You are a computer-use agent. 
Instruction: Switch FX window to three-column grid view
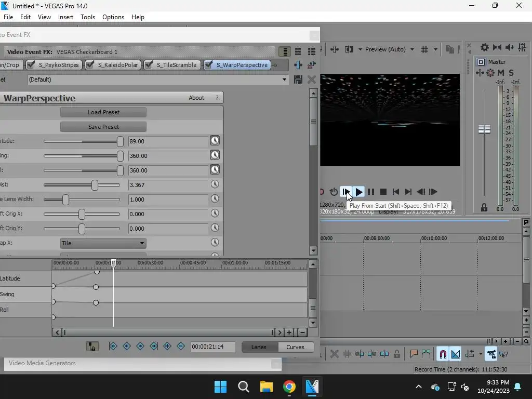[312, 51]
